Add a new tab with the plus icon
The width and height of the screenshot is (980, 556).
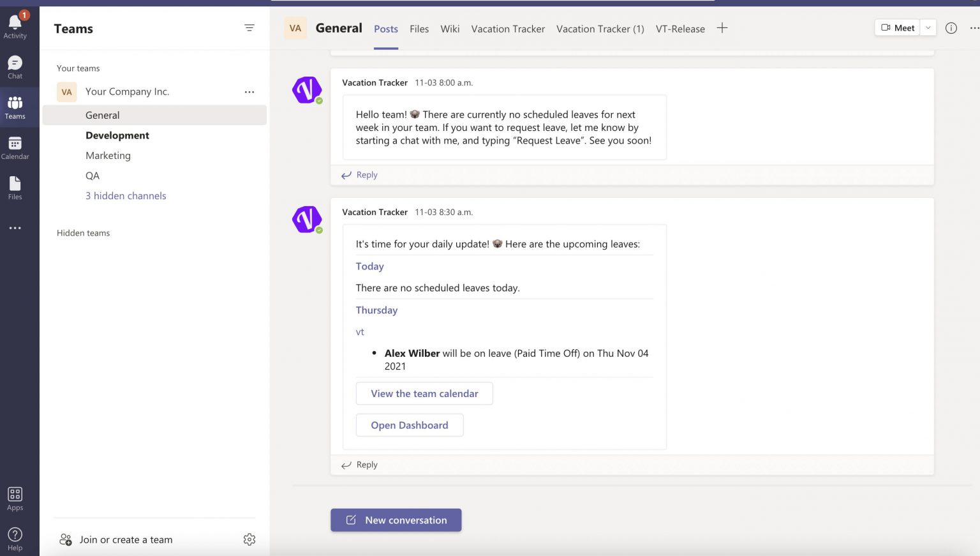(722, 28)
